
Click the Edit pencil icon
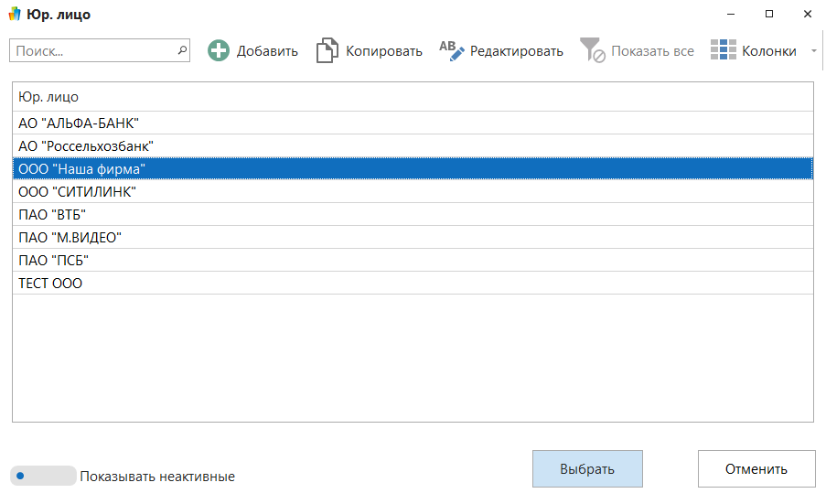tap(452, 50)
